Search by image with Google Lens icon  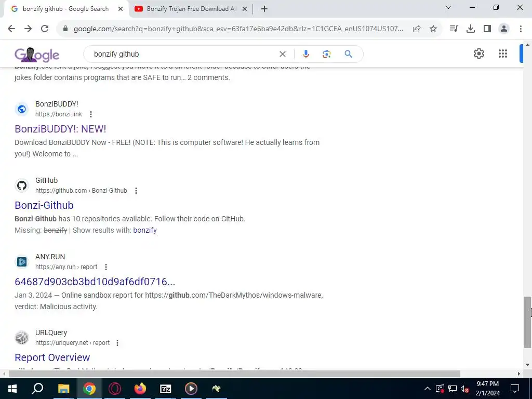point(326,54)
